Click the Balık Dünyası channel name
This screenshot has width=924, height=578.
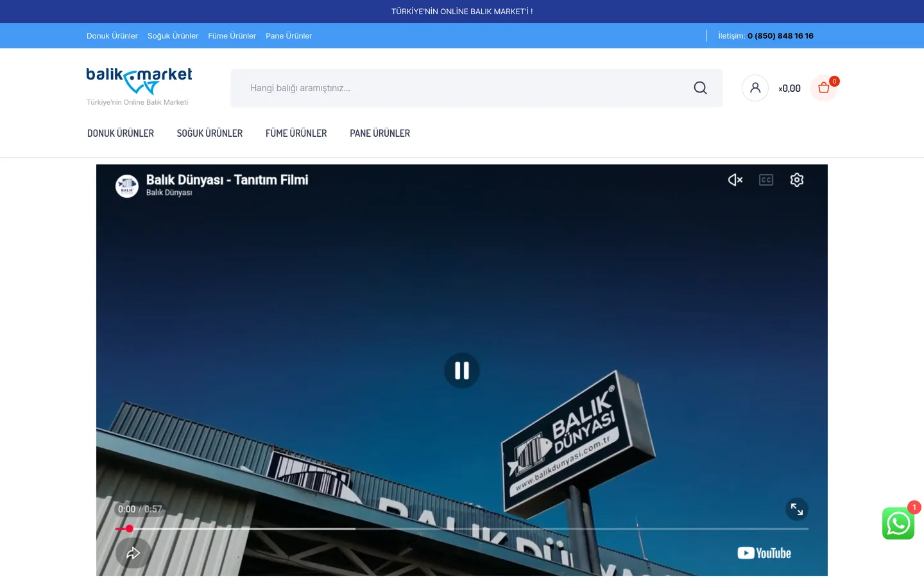coord(169,193)
